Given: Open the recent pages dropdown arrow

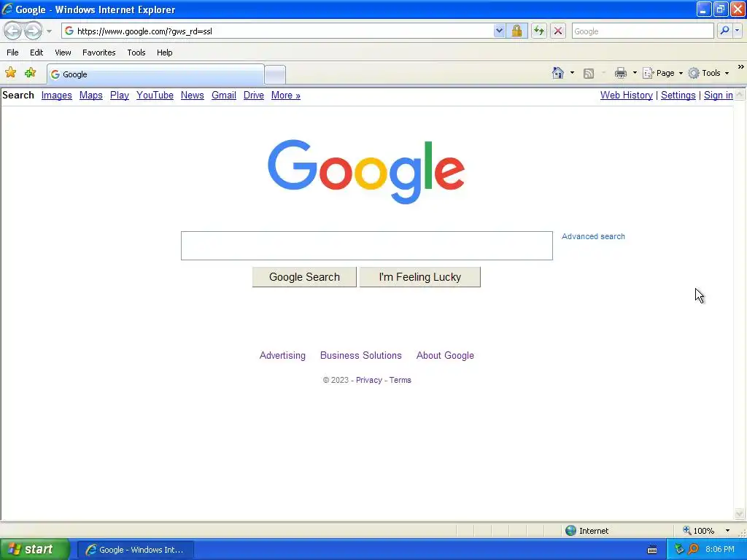Looking at the screenshot, I should click(x=49, y=31).
